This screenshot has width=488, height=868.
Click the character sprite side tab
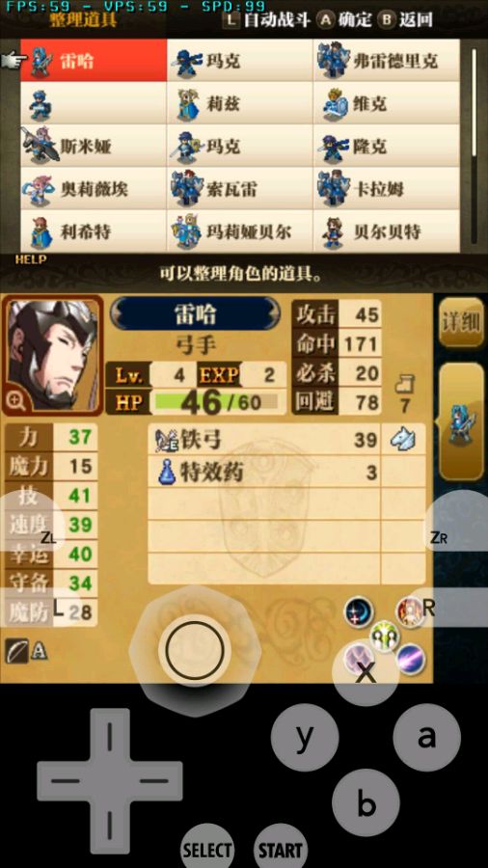(461, 421)
